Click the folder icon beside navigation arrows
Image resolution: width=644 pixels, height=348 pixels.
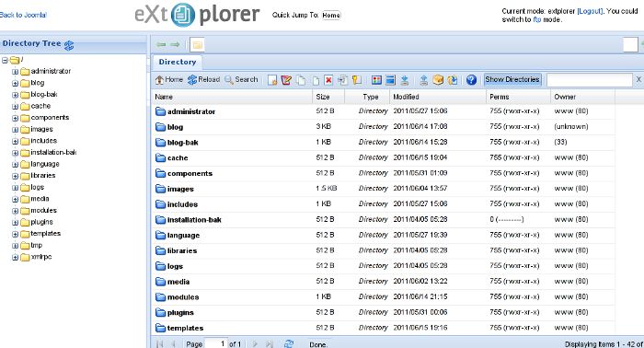197,45
